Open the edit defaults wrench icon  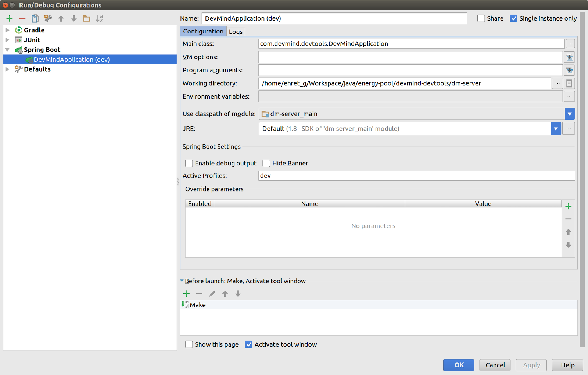click(x=48, y=18)
